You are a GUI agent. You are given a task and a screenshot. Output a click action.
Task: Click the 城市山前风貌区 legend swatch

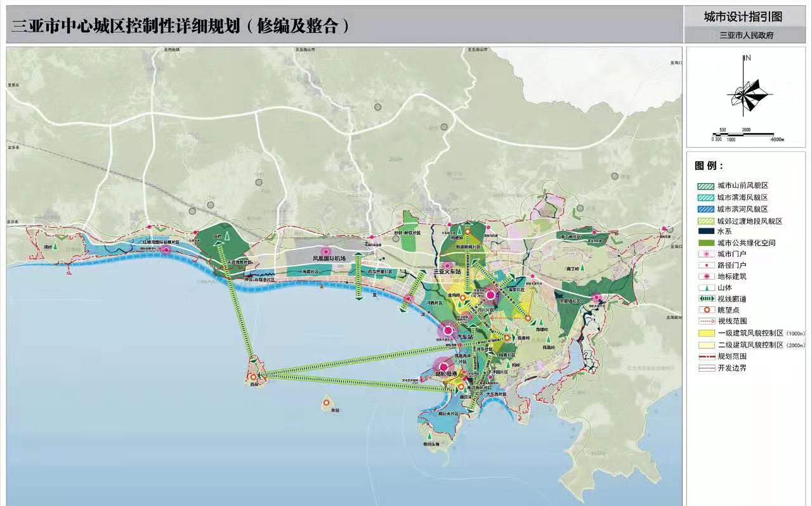tap(705, 186)
